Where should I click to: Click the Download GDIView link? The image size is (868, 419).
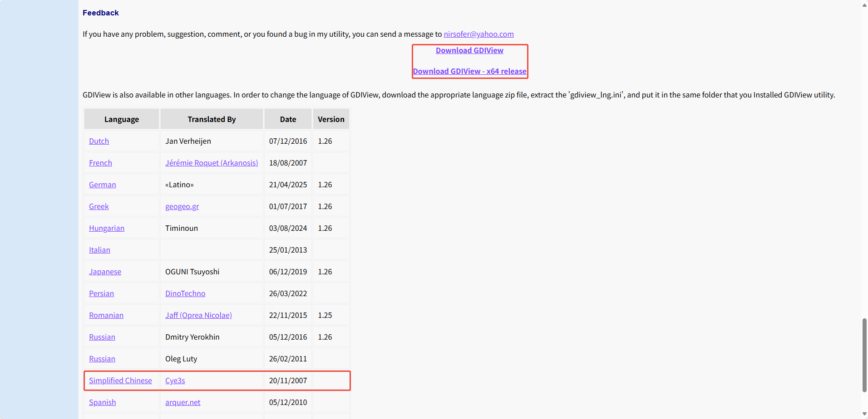(x=469, y=50)
